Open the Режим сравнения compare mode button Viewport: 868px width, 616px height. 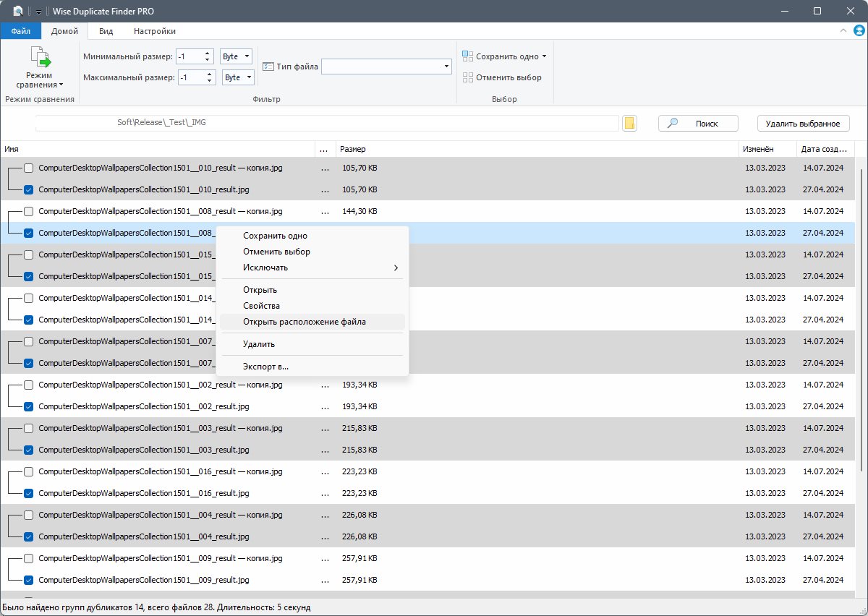point(40,67)
